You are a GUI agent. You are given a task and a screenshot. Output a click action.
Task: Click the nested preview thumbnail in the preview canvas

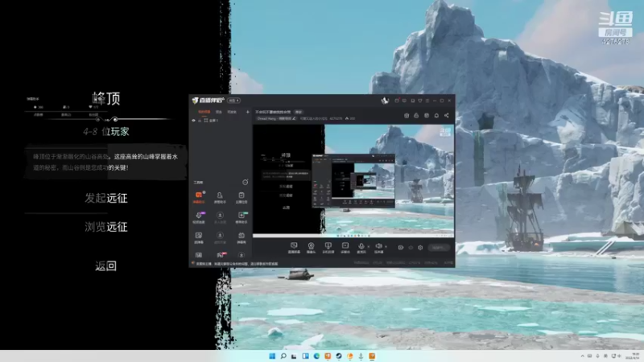pyautogui.click(x=353, y=180)
